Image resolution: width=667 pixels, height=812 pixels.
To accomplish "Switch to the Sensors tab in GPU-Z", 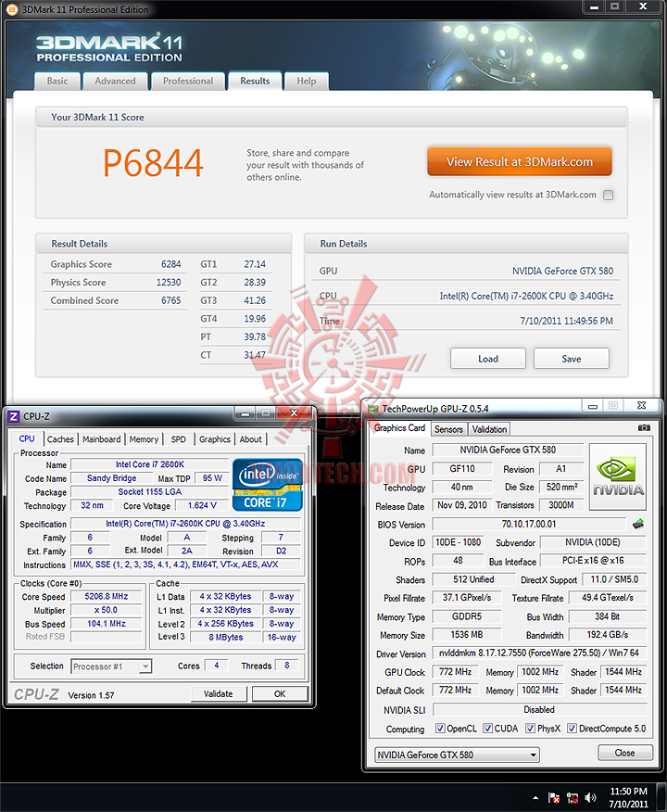I will click(x=448, y=429).
